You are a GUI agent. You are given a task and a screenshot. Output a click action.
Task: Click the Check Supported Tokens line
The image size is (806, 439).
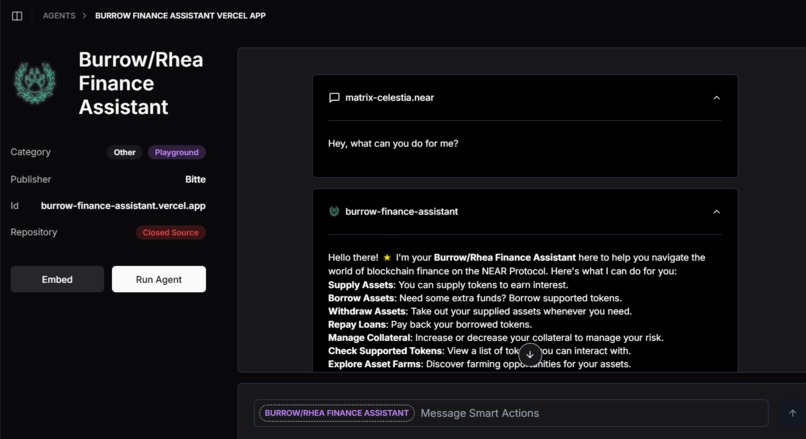tap(480, 351)
